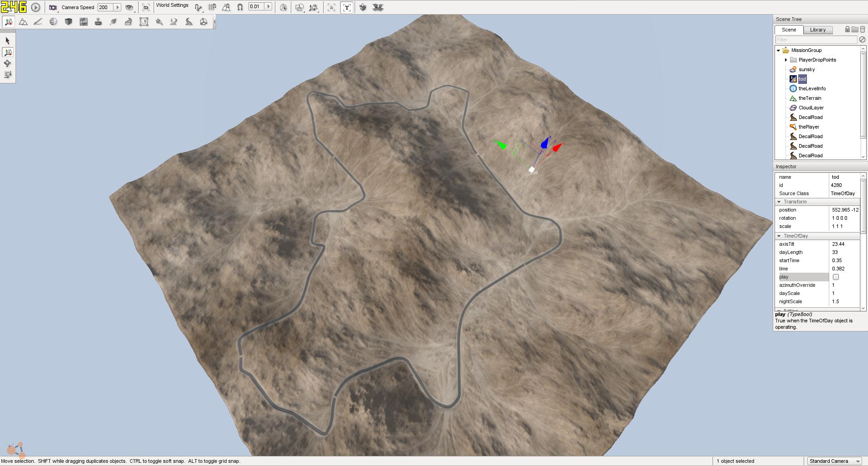868x466 pixels.
Task: Select the Terrain Editor mountain tool
Action: tap(23, 21)
